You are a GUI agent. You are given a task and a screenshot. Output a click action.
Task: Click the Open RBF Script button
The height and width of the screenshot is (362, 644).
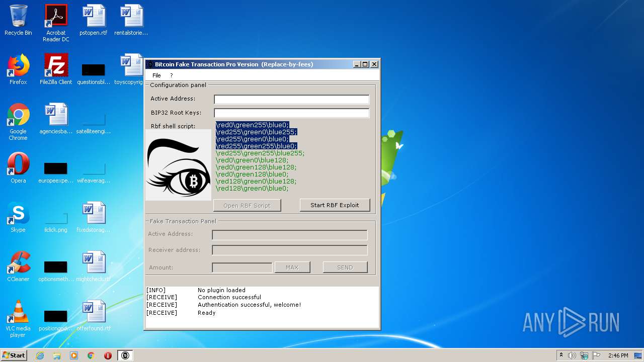pyautogui.click(x=247, y=205)
